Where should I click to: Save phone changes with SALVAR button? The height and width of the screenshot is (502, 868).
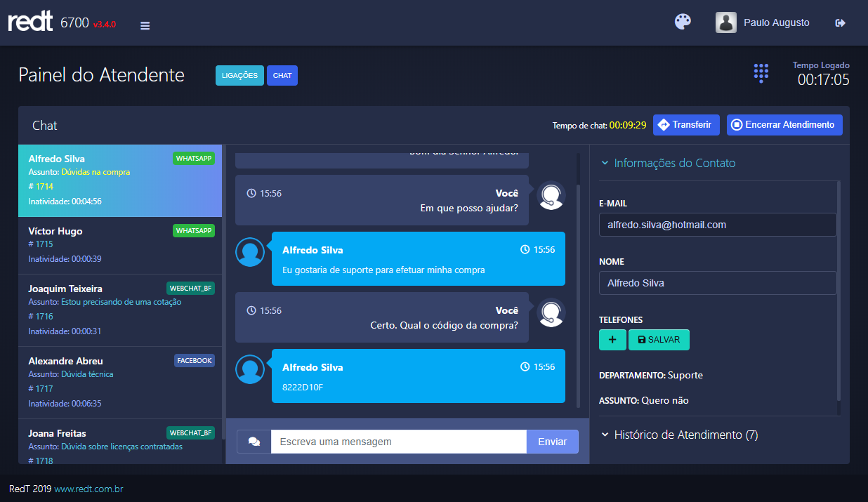659,339
